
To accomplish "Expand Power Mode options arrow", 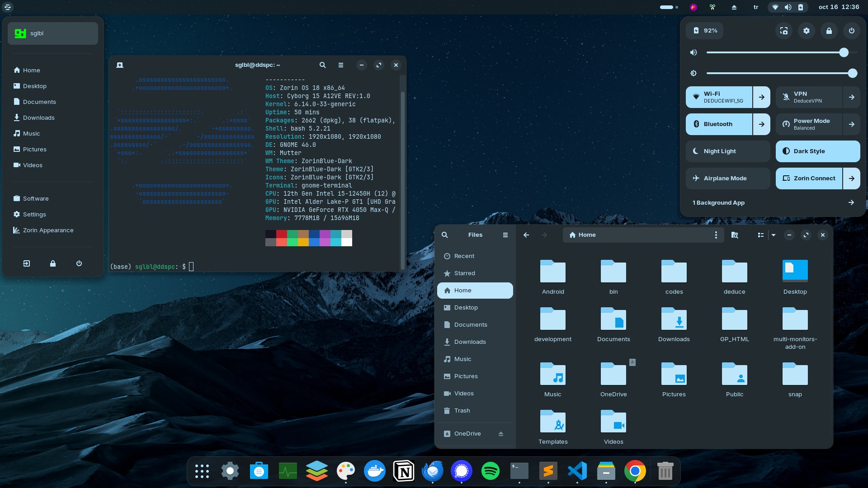I will 852,124.
